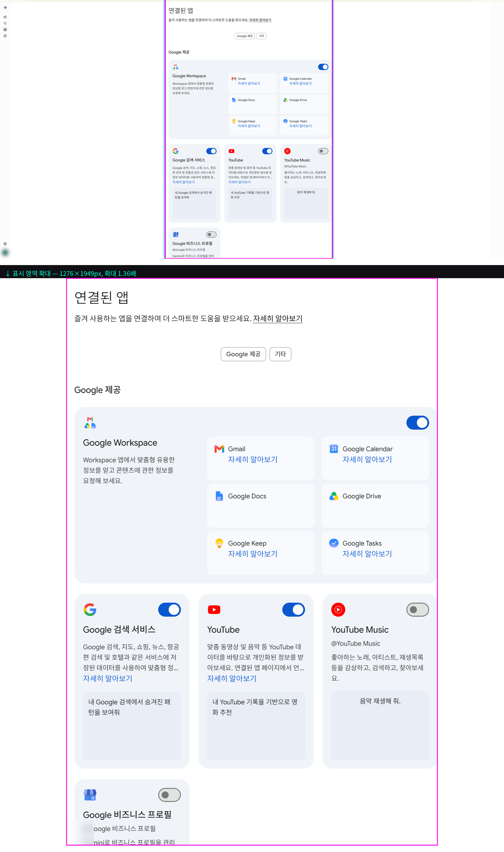This screenshot has height=852, width=504.
Task: Click the Gmail icon in the small top view
Action: (234, 78)
